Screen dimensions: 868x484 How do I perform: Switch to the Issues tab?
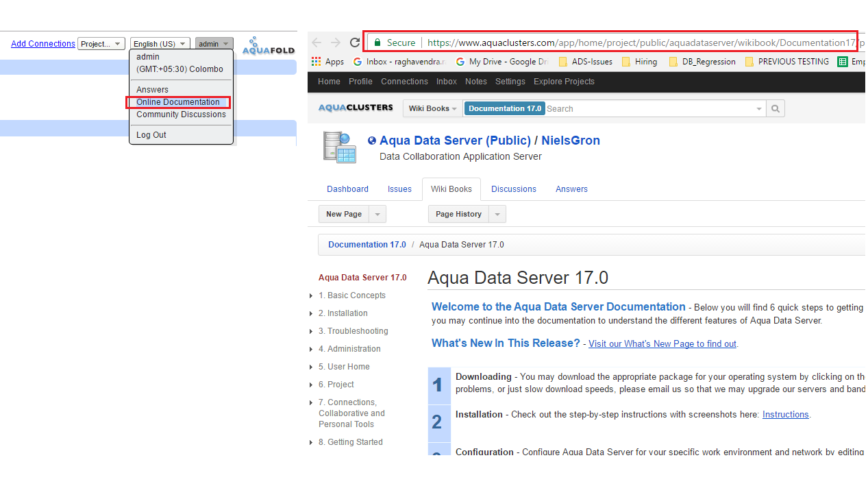point(399,189)
